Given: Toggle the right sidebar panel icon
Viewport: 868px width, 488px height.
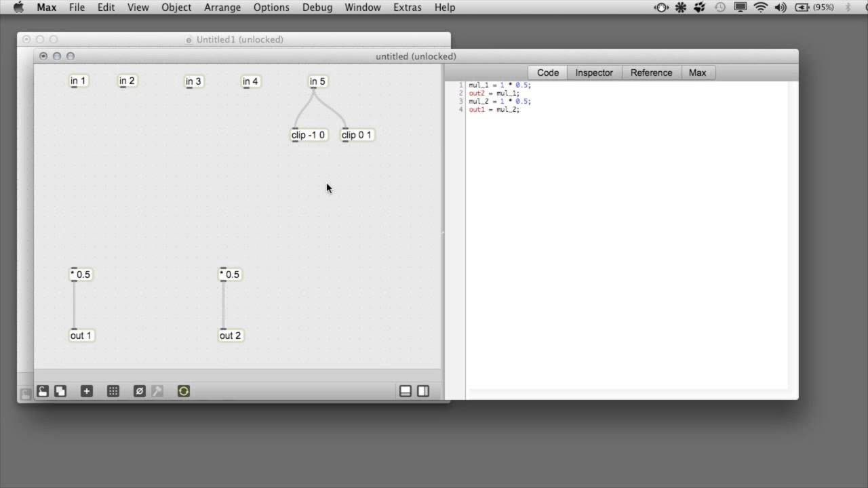Looking at the screenshot, I should 423,391.
